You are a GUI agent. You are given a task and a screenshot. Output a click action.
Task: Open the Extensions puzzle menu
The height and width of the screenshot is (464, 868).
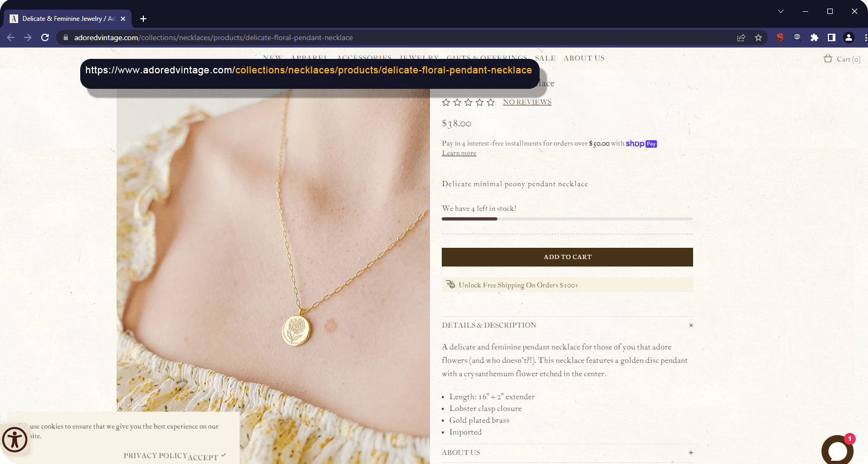pos(815,37)
